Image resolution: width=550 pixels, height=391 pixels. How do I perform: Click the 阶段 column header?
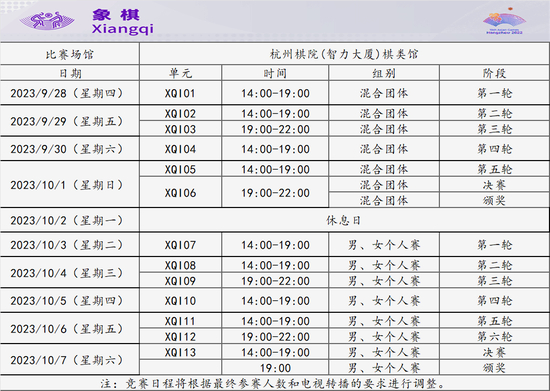pyautogui.click(x=494, y=73)
